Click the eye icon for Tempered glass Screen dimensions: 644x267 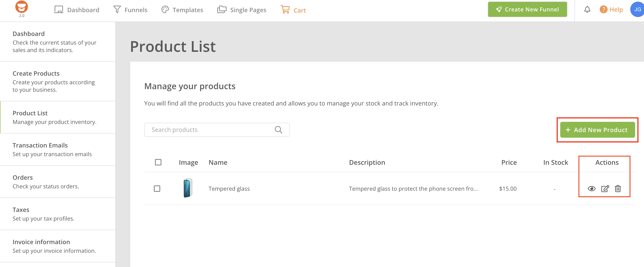591,189
